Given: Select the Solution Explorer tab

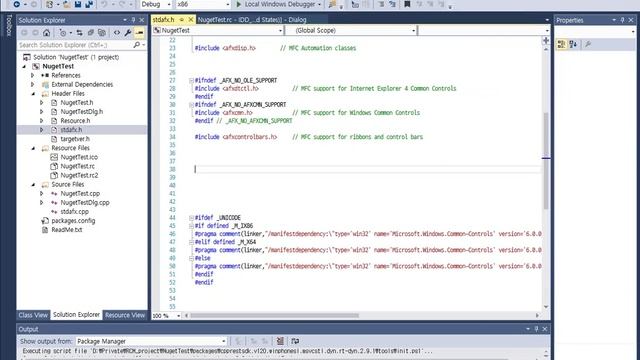Looking at the screenshot, I should [76, 315].
